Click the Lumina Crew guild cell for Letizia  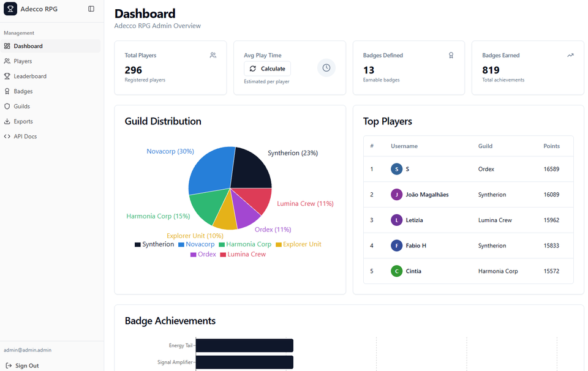(x=495, y=220)
